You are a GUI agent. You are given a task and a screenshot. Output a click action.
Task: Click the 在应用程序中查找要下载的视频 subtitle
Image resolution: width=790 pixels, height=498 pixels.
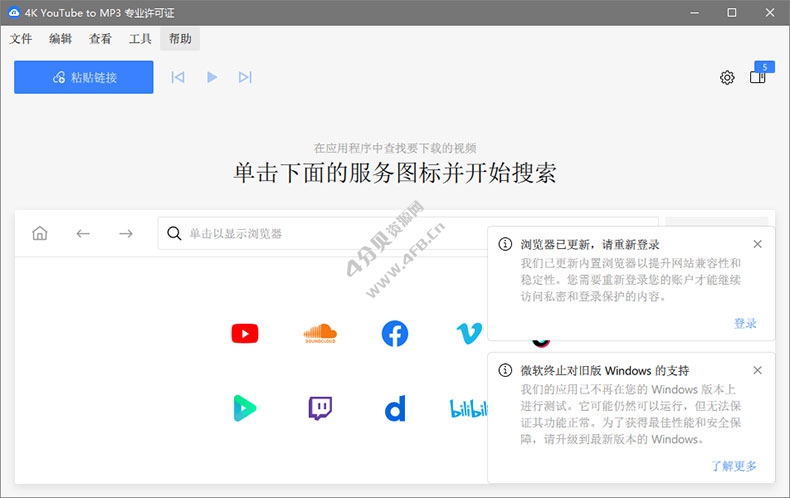pyautogui.click(x=395, y=148)
